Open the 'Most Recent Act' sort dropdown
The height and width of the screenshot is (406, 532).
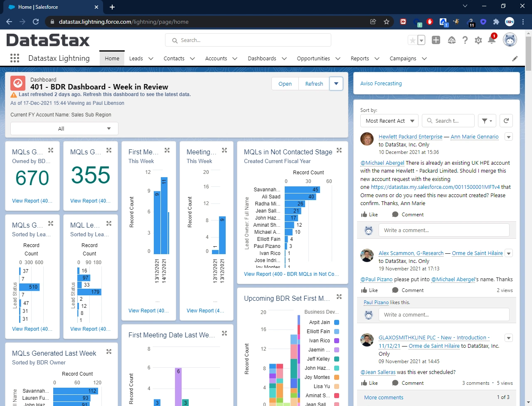pos(389,121)
